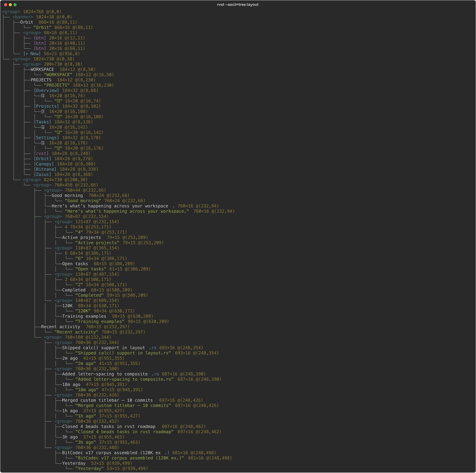The image size is (476, 473).
Task: Click the bracketed "[Orbit]" entry
Action: tap(42, 159)
